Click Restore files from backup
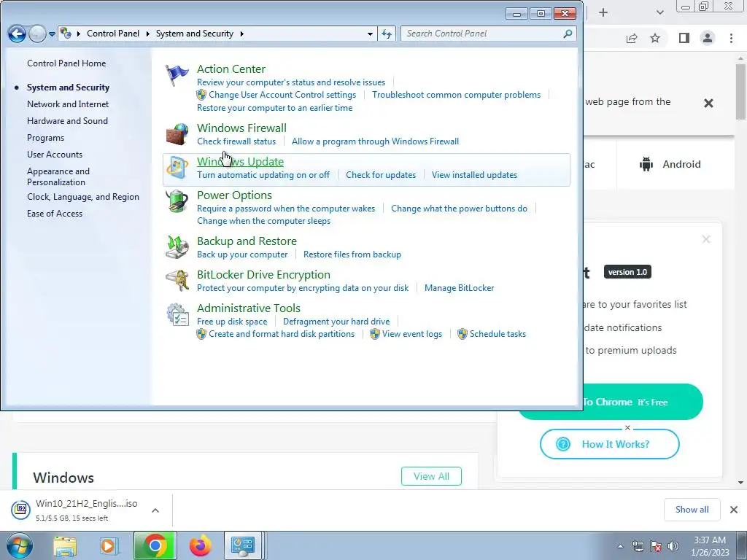747x560 pixels. [x=352, y=254]
